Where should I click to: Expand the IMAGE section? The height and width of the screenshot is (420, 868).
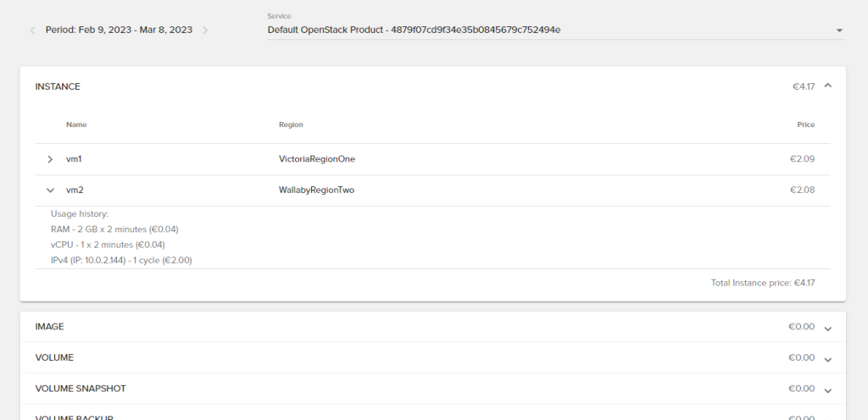point(827,329)
